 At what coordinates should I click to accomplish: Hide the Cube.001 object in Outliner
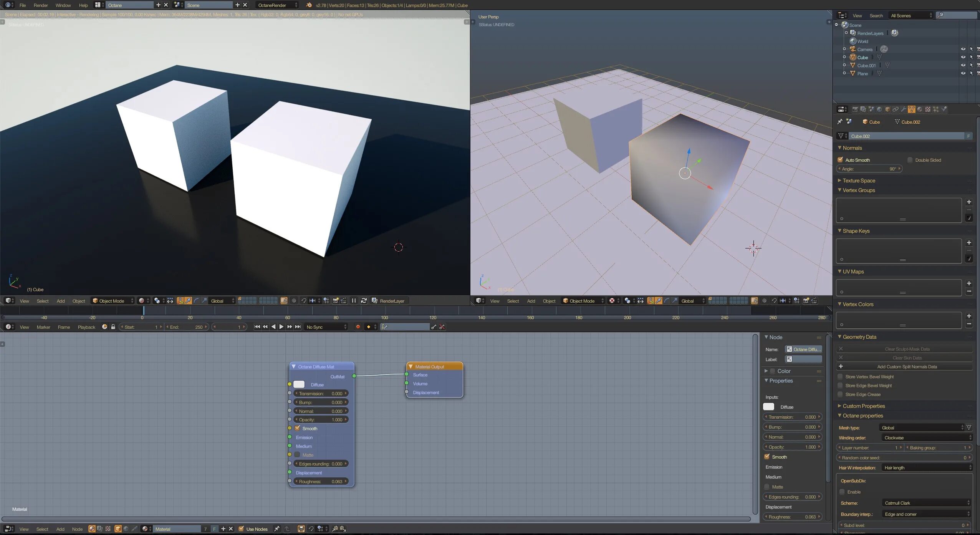[x=963, y=65]
